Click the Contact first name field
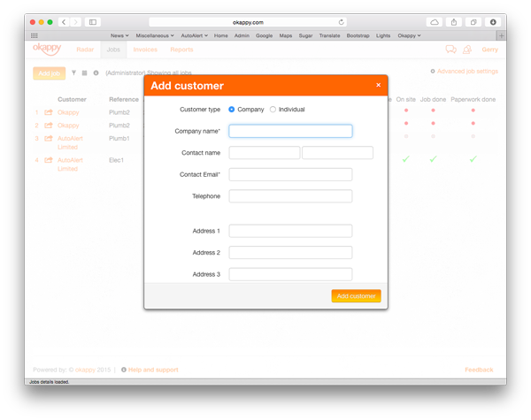The image size is (531, 420). tap(265, 153)
